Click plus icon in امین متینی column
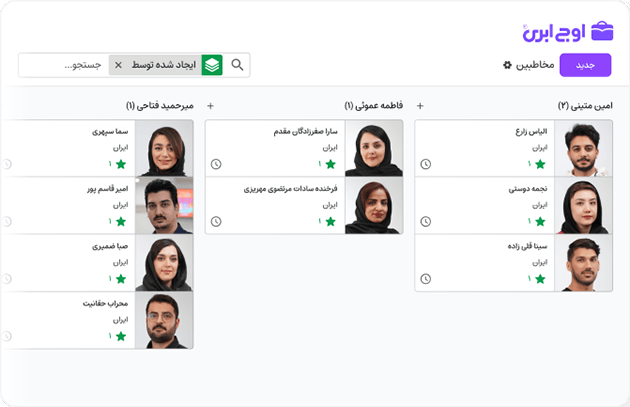This screenshot has height=407, width=630. point(420,105)
